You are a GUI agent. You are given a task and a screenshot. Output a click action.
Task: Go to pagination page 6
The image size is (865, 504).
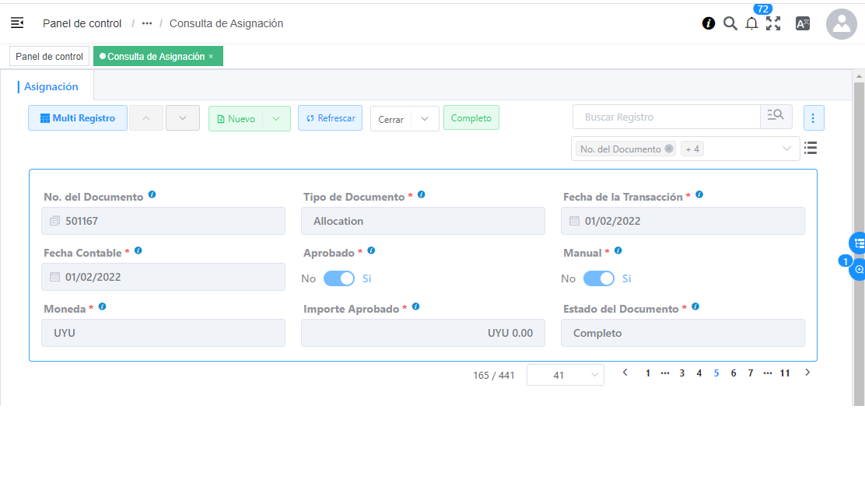[734, 373]
